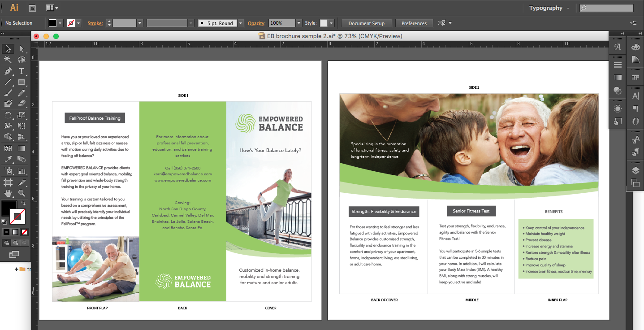Enable Draw Normal mode
This screenshot has width=644, height=330.
tap(6, 243)
